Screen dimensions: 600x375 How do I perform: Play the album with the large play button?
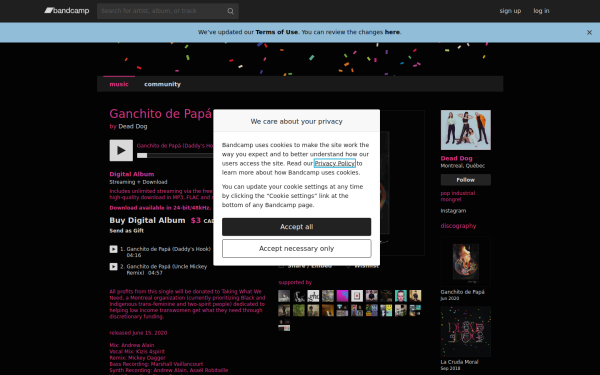tap(121, 150)
